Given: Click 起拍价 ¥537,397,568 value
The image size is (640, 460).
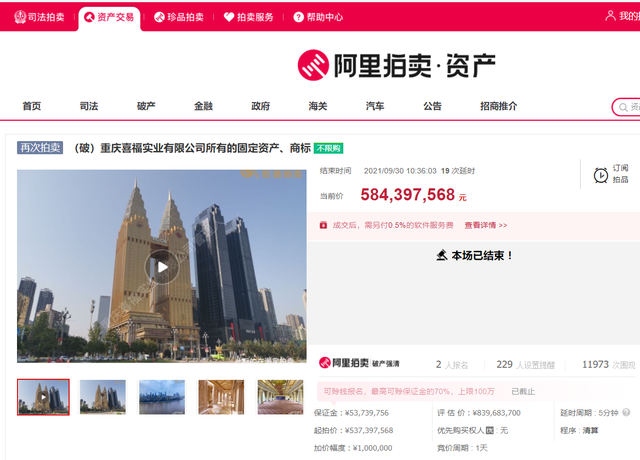Looking at the screenshot, I should click(x=369, y=430).
